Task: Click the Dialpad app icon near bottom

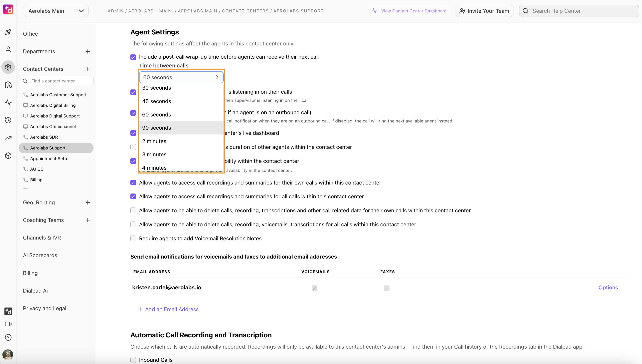Action: click(x=8, y=311)
